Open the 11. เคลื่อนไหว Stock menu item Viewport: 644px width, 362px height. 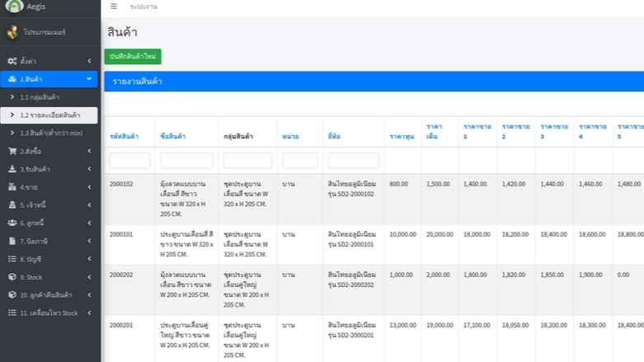pyautogui.click(x=49, y=313)
